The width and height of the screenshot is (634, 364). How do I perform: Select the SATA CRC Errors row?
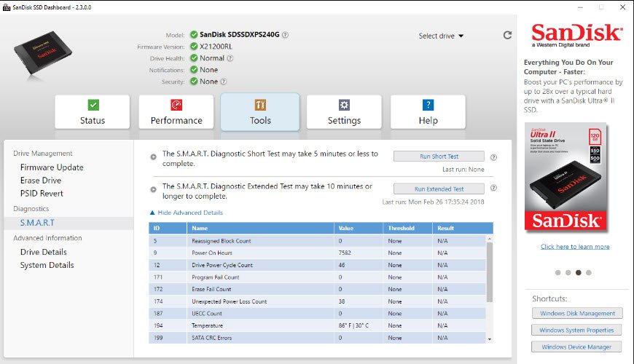coord(318,338)
